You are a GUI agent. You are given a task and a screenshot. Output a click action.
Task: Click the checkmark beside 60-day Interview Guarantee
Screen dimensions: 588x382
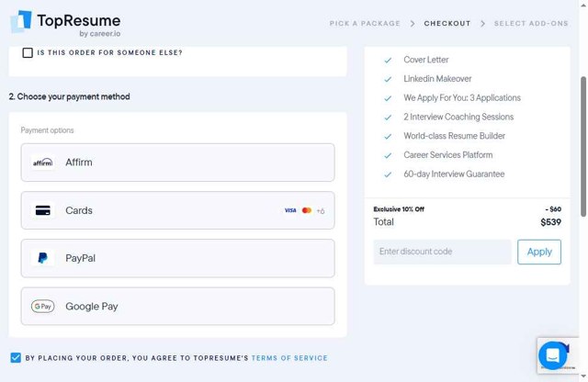388,174
